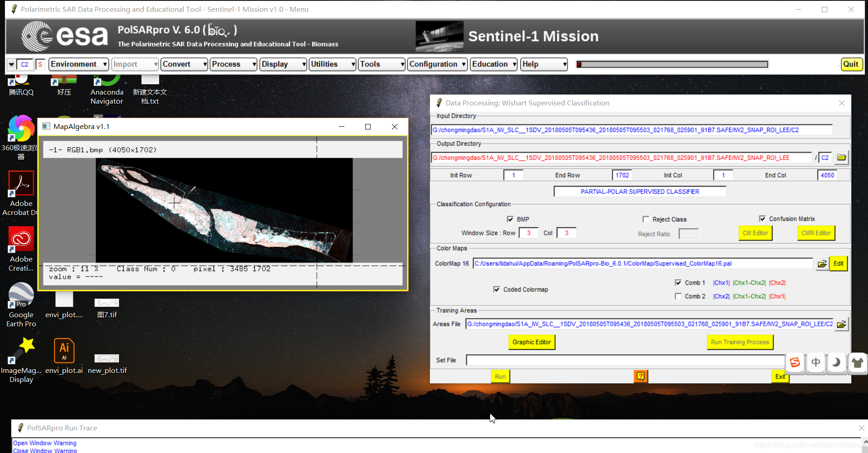This screenshot has height=453, width=868.
Task: Open the Configuration dropdown menu
Action: click(437, 64)
